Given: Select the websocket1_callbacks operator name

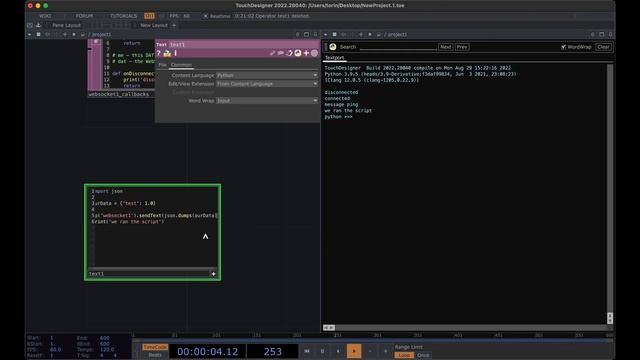Looking at the screenshot, I should coord(119,94).
